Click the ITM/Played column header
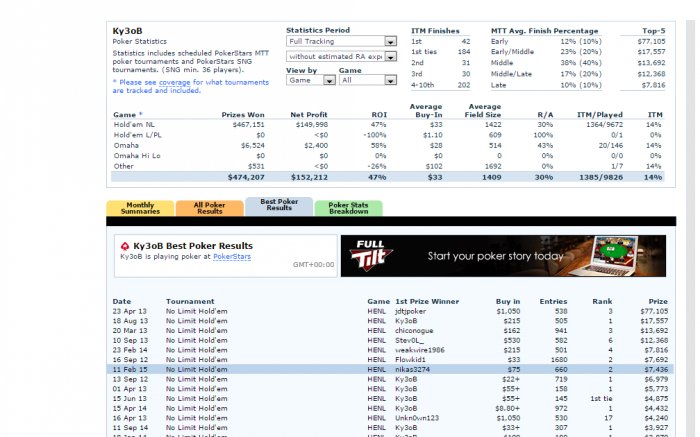This screenshot has width=700, height=437. click(600, 115)
